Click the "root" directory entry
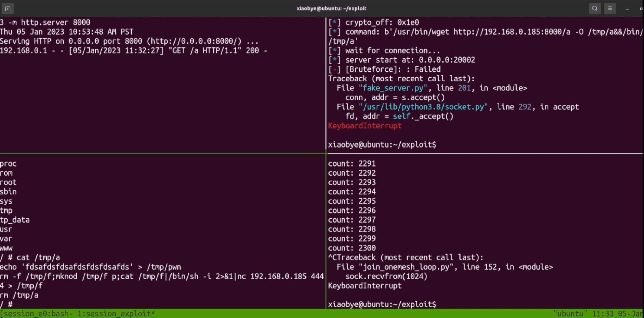This screenshot has height=318, width=644. (8, 183)
